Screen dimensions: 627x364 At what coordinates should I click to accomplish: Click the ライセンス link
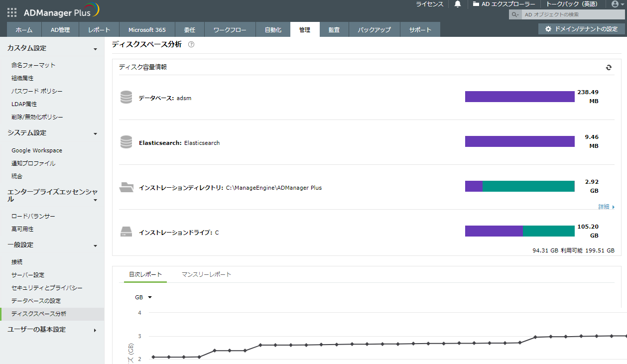(x=429, y=4)
